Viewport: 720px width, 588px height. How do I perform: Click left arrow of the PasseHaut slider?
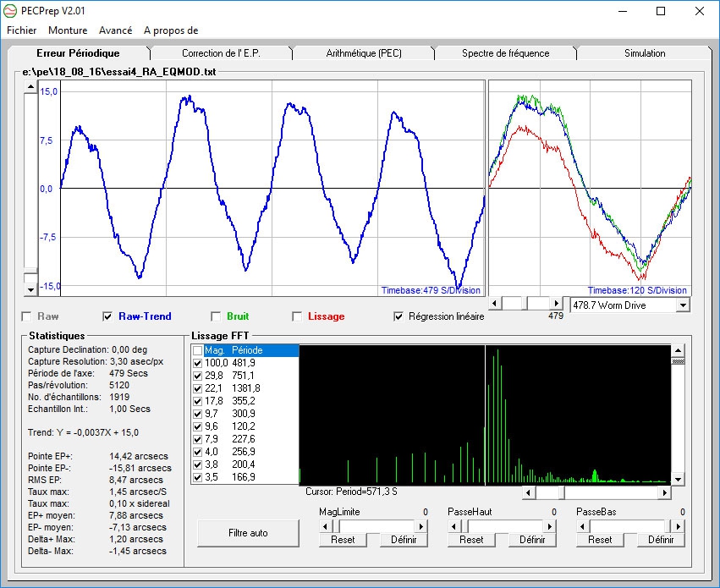453,526
